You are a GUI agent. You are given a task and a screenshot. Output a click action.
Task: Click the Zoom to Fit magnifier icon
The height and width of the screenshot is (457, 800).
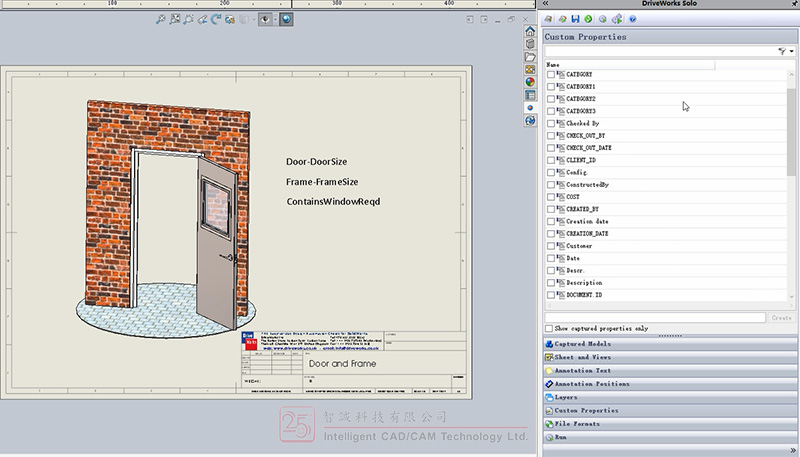coord(160,19)
